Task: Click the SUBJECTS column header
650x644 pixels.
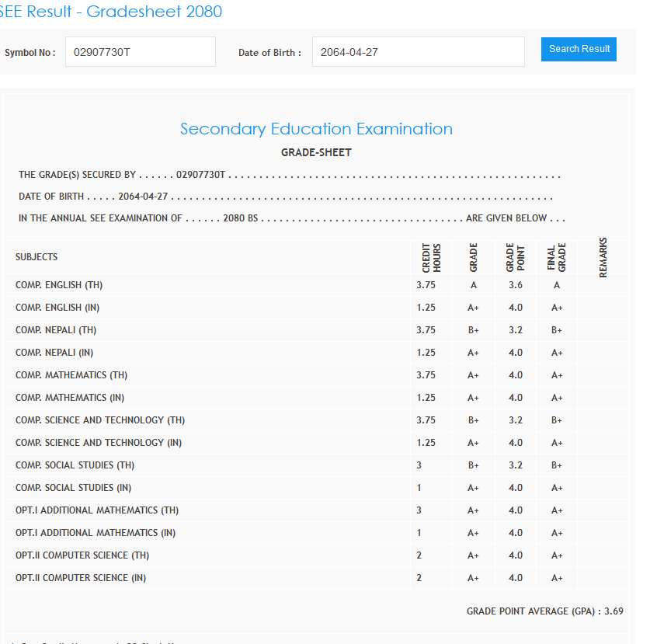Action: pos(36,257)
